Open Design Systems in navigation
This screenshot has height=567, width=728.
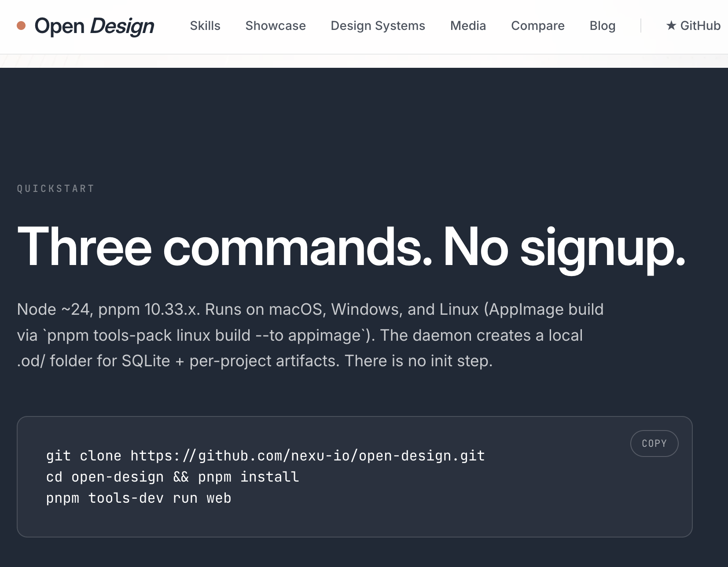tap(378, 26)
